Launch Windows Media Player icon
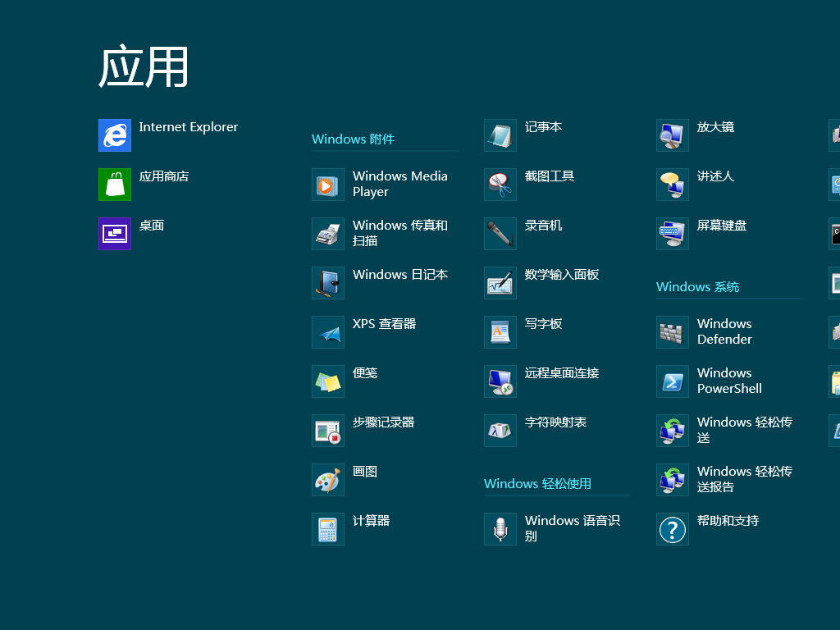840x630 pixels. coord(328,185)
